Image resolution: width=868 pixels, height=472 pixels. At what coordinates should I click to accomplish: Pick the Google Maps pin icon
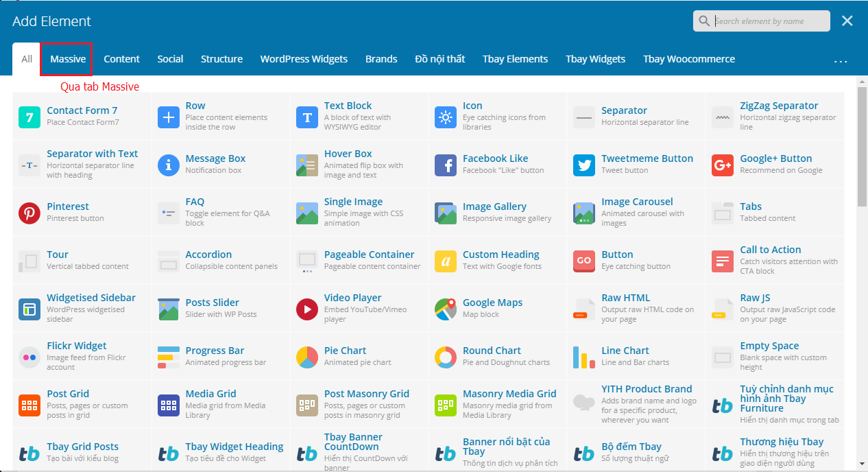pos(446,309)
